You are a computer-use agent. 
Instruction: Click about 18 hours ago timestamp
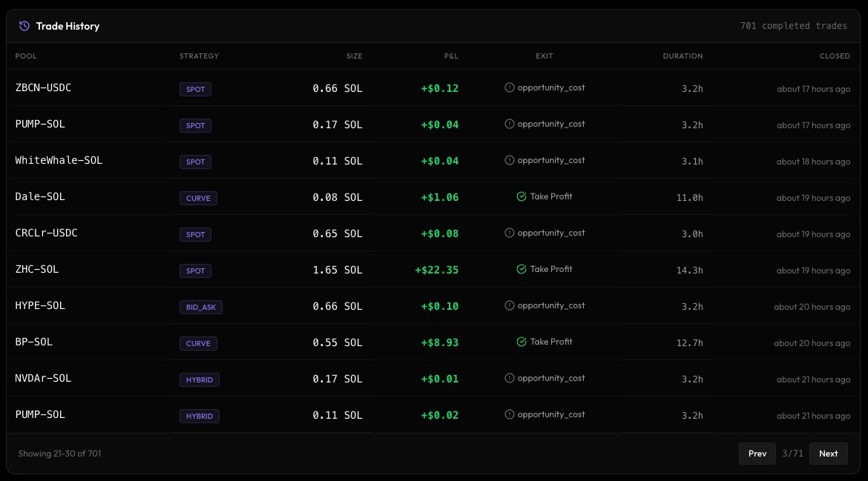(x=813, y=162)
